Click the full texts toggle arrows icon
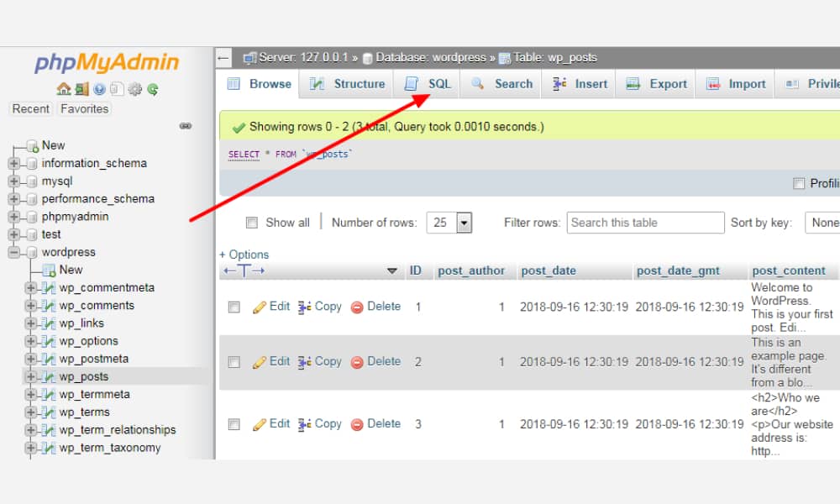 click(x=244, y=270)
